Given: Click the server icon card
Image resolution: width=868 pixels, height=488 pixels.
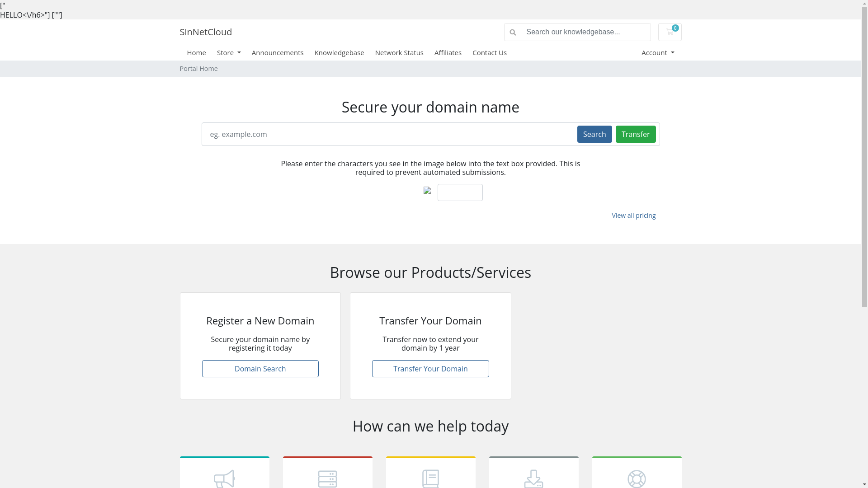Looking at the screenshot, I should coord(328,473).
